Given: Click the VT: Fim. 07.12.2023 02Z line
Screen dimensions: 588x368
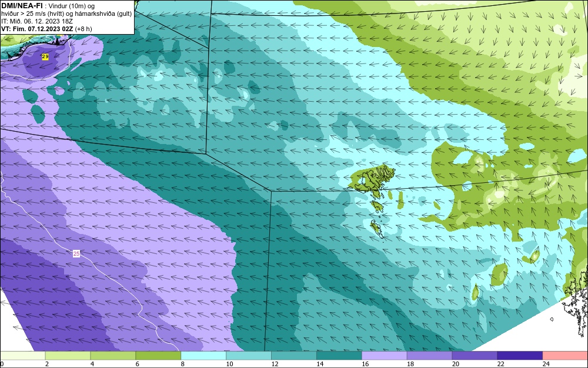Looking at the screenshot, I should (46, 29).
